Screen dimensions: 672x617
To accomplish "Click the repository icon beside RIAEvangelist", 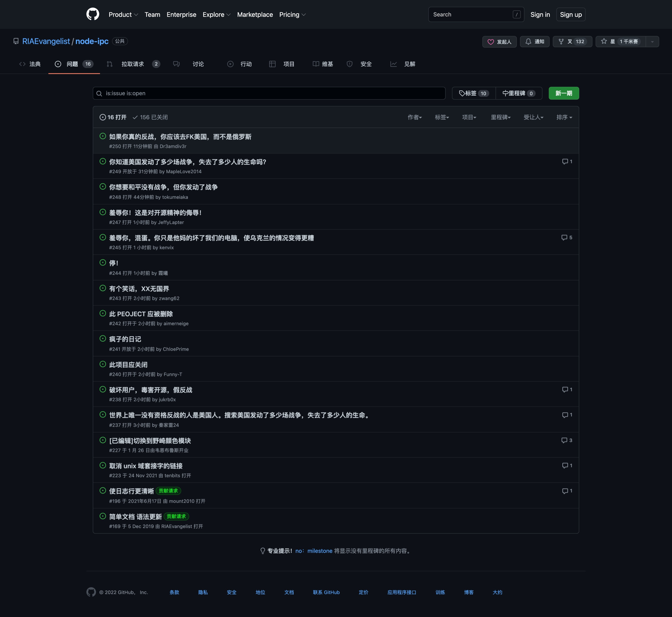I will click(x=16, y=41).
